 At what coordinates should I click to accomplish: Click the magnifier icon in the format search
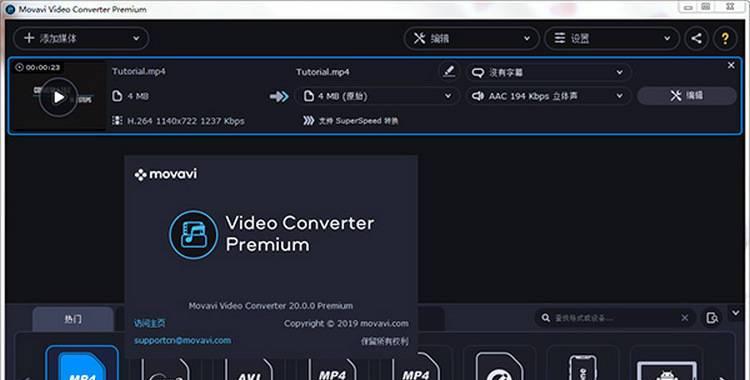pyautogui.click(x=545, y=318)
